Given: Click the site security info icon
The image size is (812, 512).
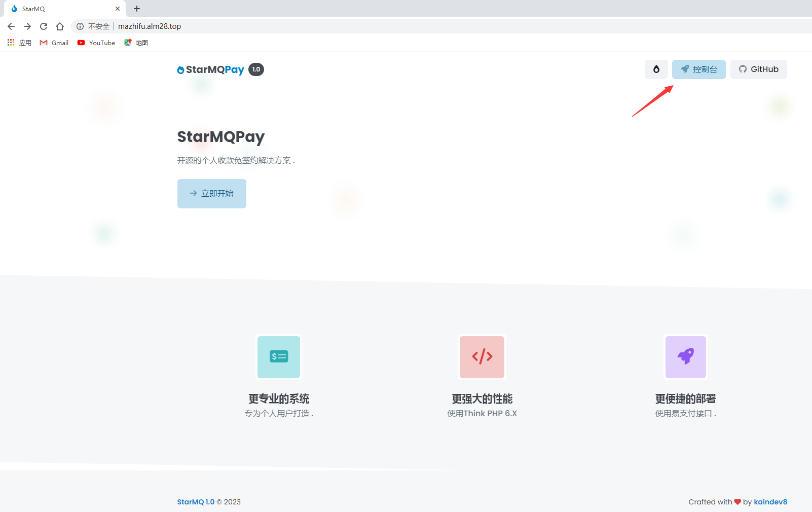Looking at the screenshot, I should tap(80, 26).
